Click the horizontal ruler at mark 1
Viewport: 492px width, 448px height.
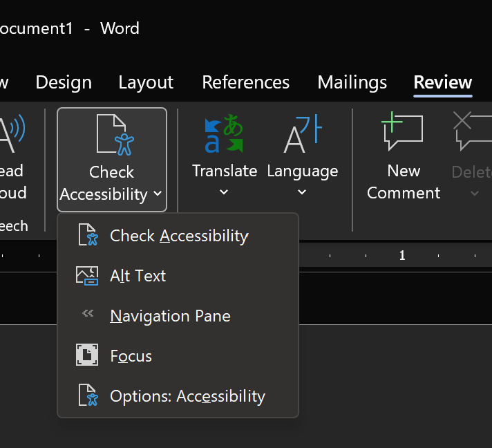(402, 256)
